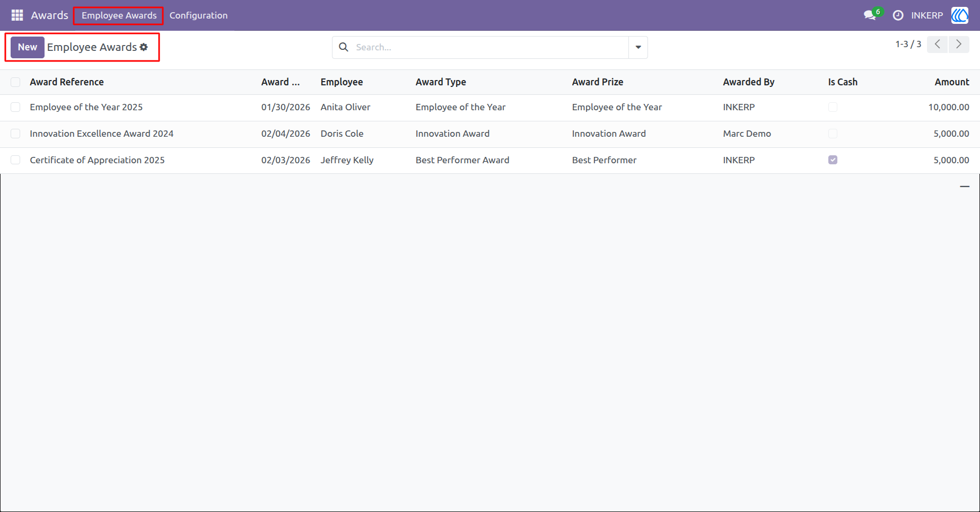The height and width of the screenshot is (512, 980).
Task: Toggle Is Cash for Doris Cole row
Action: [x=833, y=134]
